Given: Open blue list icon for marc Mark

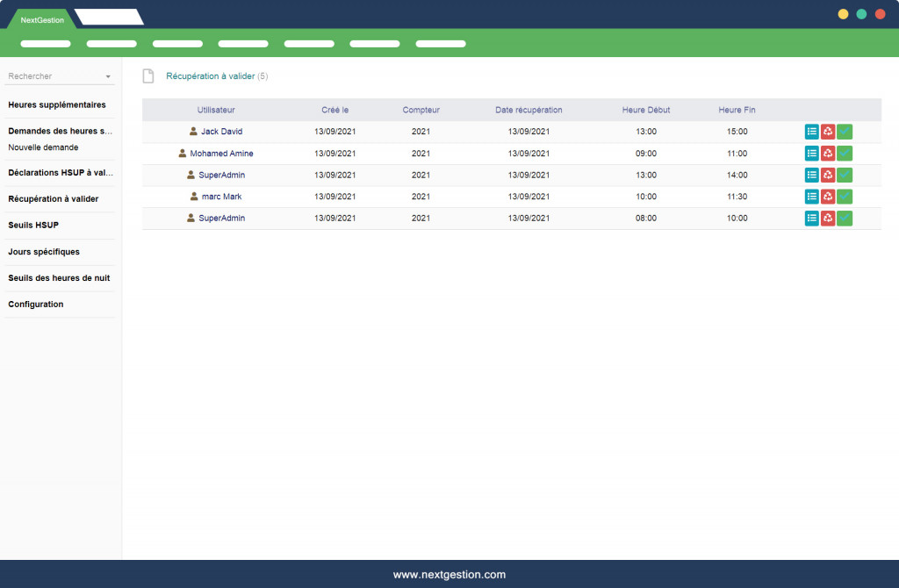Looking at the screenshot, I should (812, 197).
